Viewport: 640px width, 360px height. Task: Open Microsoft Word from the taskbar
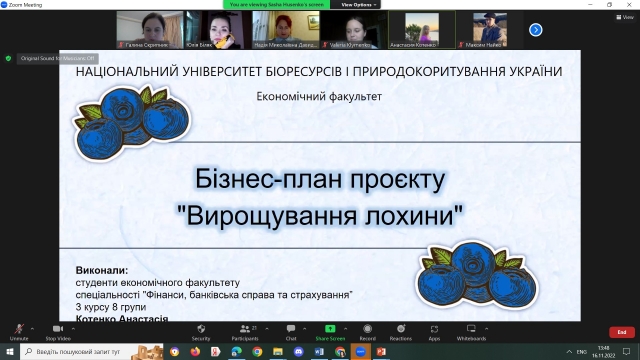coord(319,351)
